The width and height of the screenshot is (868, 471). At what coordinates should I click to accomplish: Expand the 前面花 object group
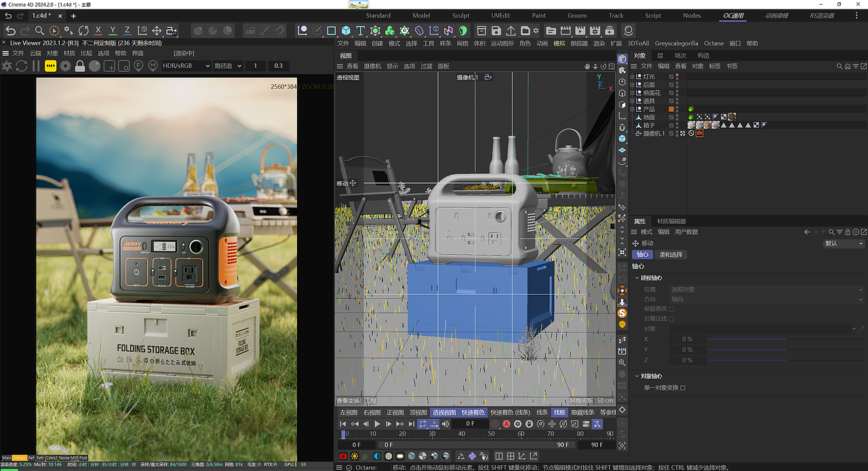pos(632,93)
